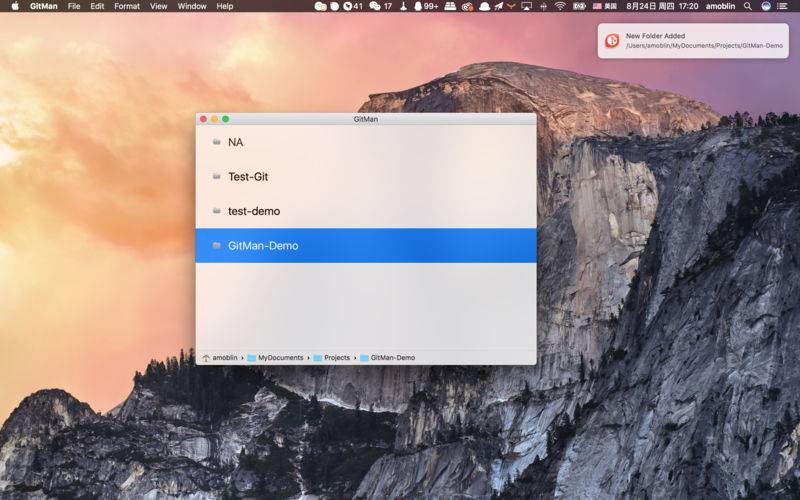800x500 pixels.
Task: Click the home icon in the path bar
Action: point(206,358)
